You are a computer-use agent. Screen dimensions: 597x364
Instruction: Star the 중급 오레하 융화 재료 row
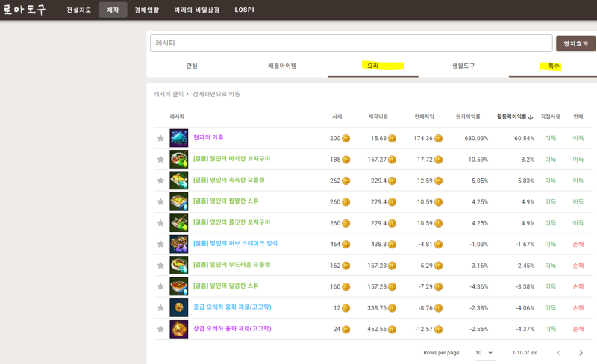(160, 307)
